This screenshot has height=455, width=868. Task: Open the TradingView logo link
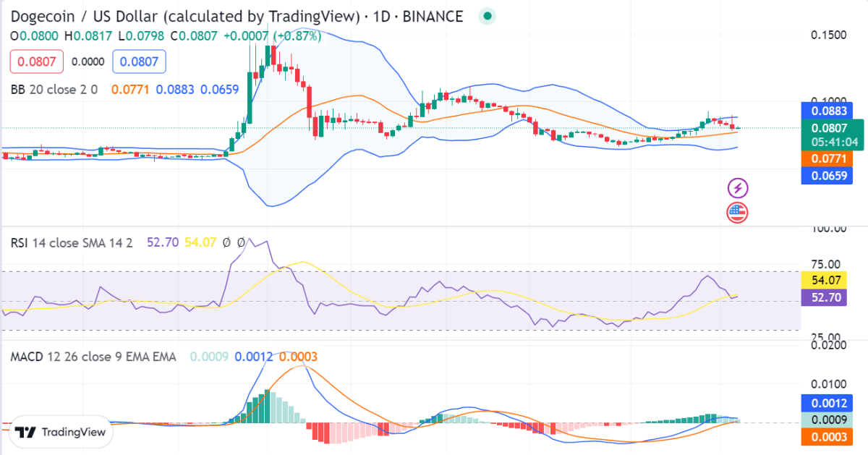pyautogui.click(x=61, y=432)
